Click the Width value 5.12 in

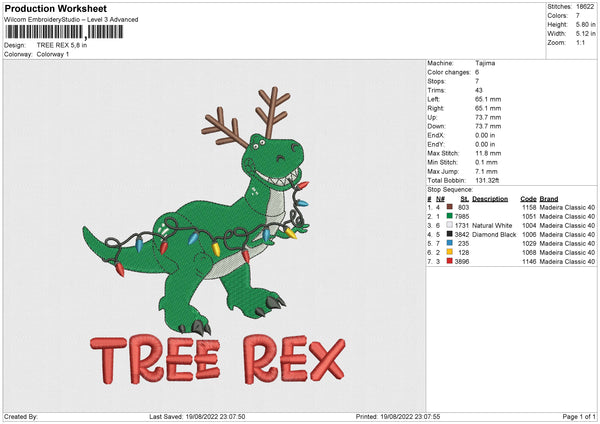click(x=585, y=34)
